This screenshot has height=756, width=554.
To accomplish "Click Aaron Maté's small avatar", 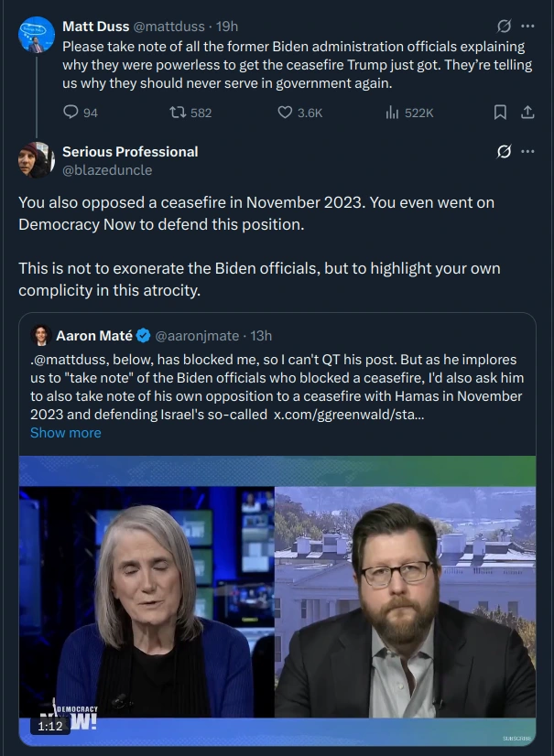I will 39,336.
